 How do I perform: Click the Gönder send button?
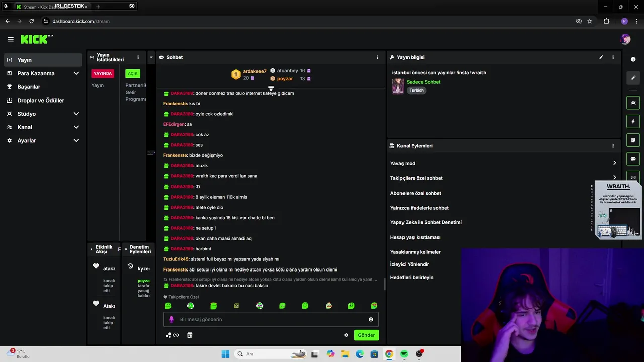click(366, 335)
